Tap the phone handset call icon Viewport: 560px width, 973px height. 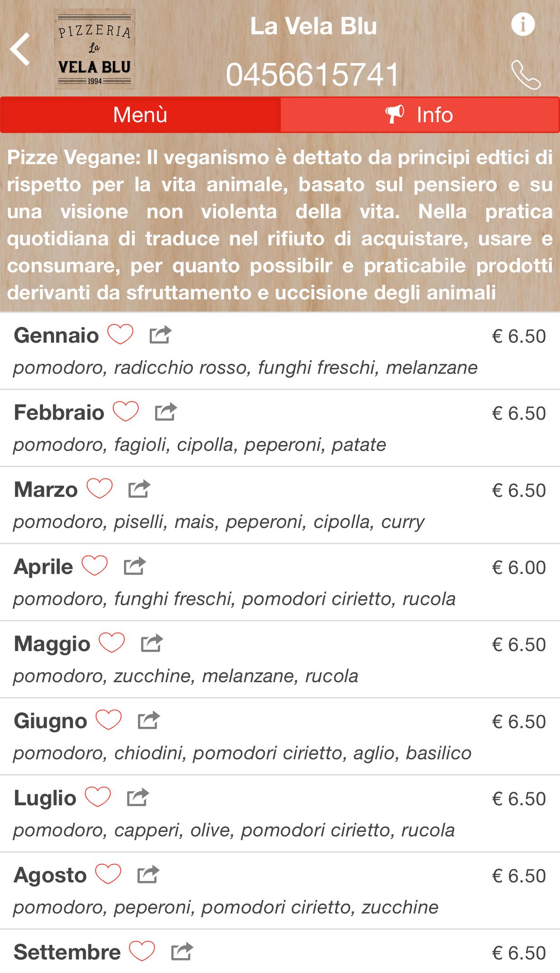click(x=526, y=75)
